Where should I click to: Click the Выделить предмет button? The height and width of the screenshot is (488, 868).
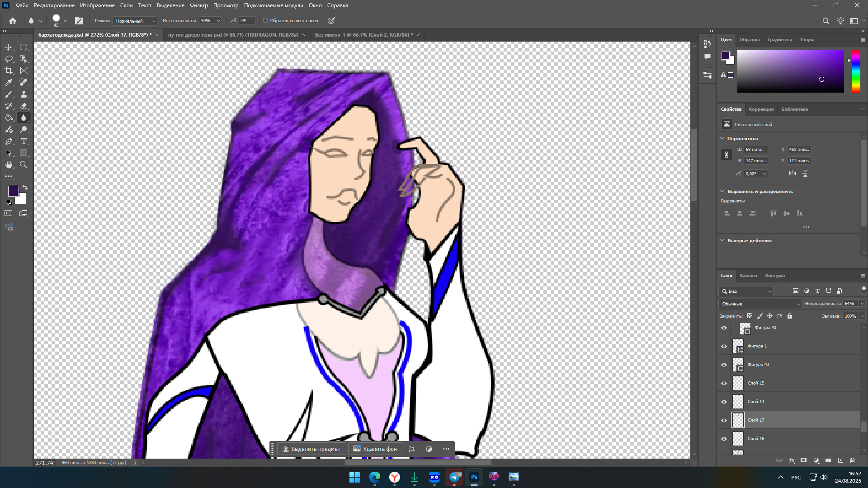pyautogui.click(x=311, y=449)
